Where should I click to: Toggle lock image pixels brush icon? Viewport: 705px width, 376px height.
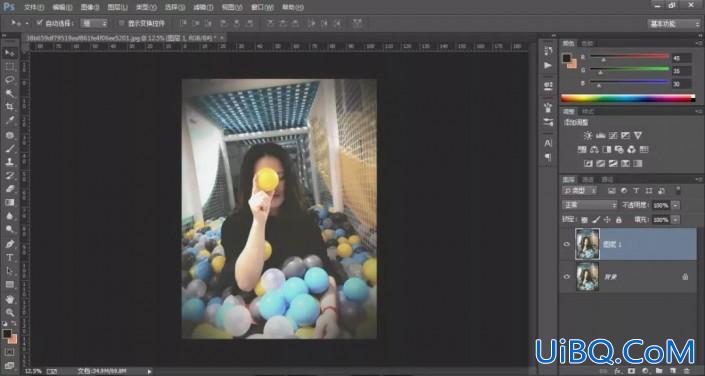click(596, 220)
